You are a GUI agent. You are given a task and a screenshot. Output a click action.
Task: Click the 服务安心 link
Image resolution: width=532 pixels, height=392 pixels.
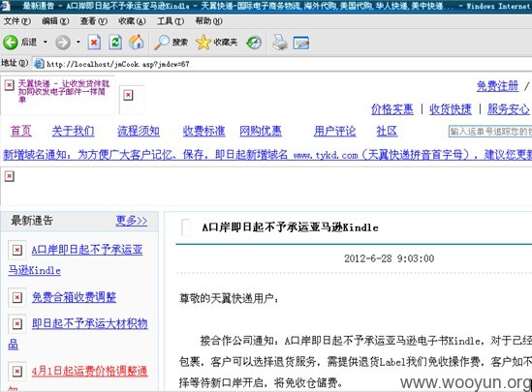508,109
